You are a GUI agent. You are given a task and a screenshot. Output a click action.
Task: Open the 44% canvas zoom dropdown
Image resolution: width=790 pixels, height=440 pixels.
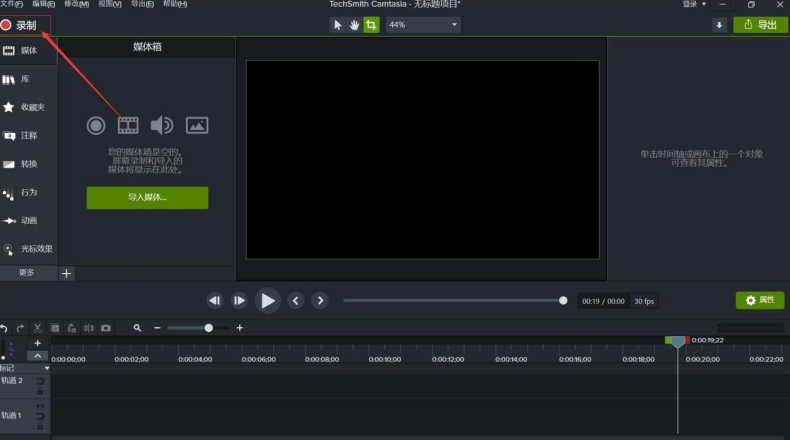(x=423, y=25)
